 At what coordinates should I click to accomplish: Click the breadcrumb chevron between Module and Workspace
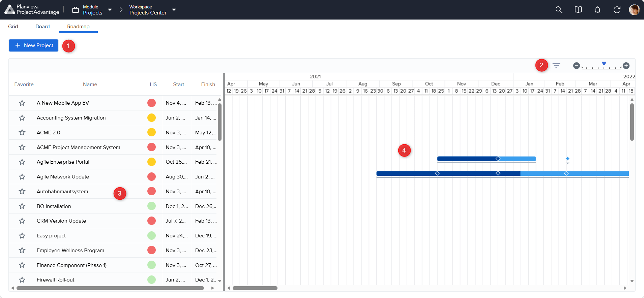121,10
